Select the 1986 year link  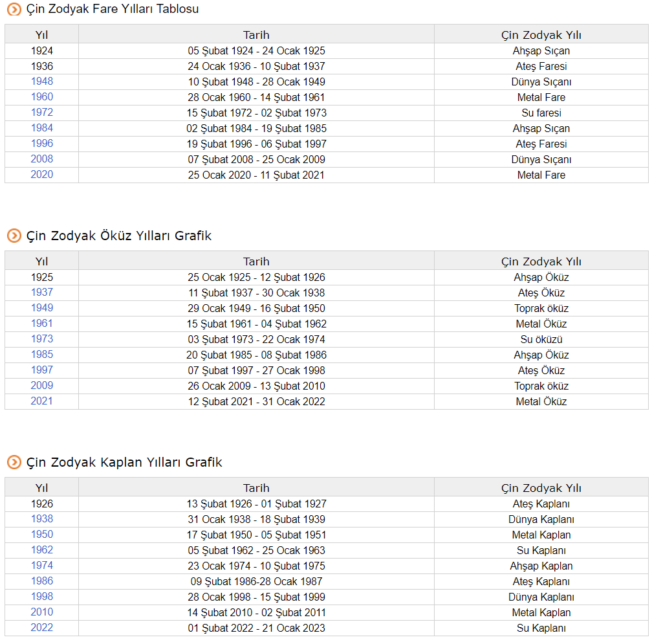[42, 581]
